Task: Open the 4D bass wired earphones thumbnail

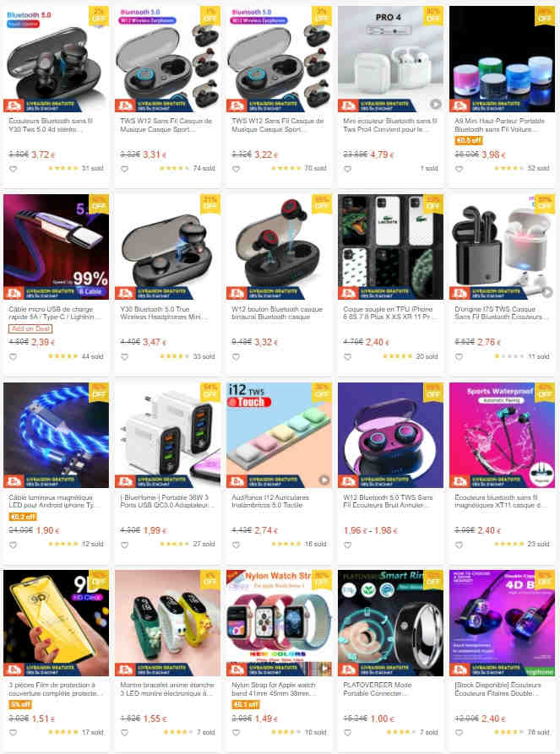Action: [x=502, y=623]
